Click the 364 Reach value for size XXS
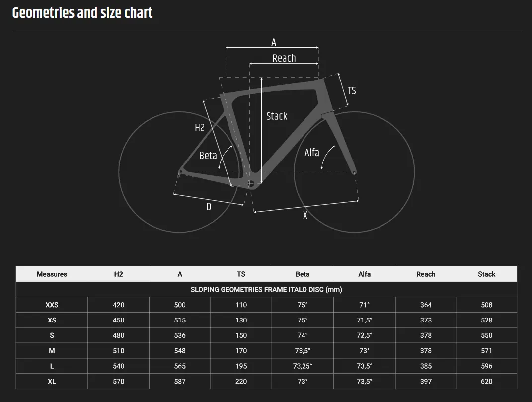The height and width of the screenshot is (402, 532). pos(426,305)
